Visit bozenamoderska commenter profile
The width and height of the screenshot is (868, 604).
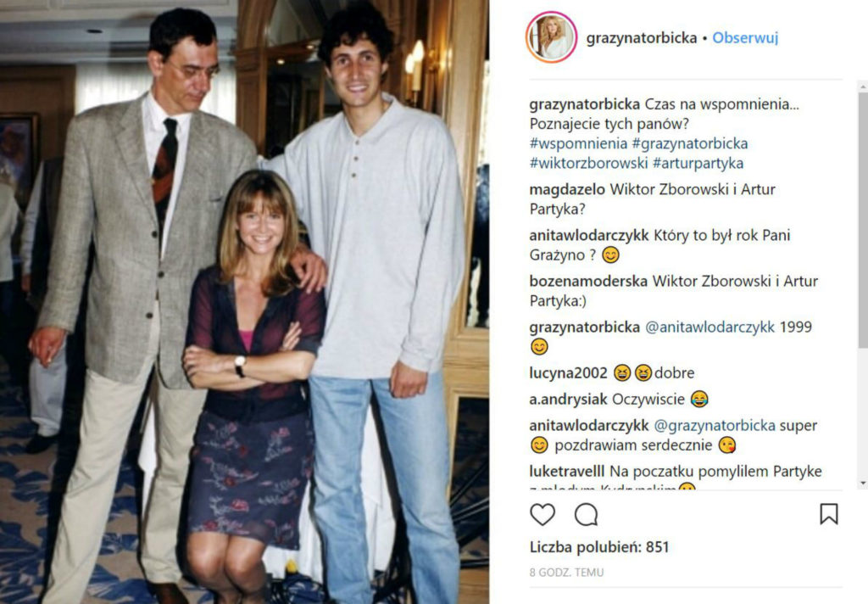point(588,281)
